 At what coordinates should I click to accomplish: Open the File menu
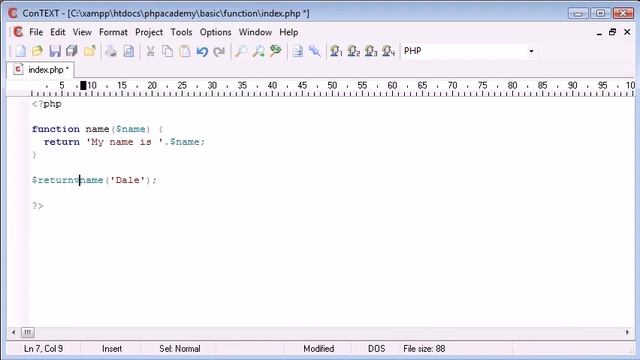(x=36, y=32)
